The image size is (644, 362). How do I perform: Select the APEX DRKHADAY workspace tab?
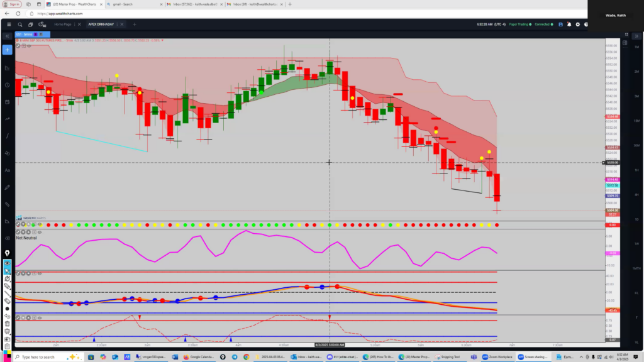click(101, 25)
